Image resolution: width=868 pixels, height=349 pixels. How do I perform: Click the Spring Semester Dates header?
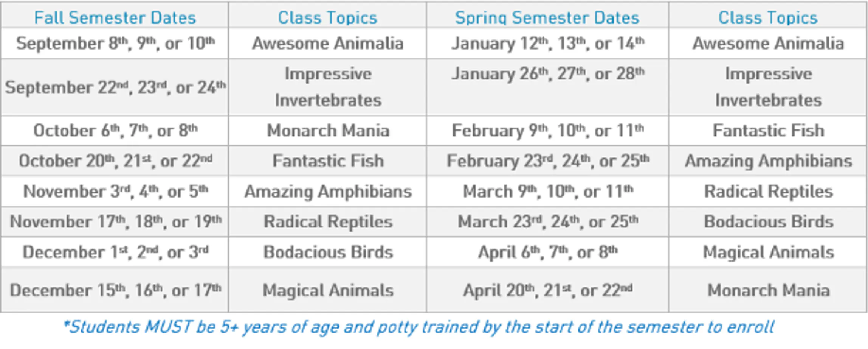(547, 18)
